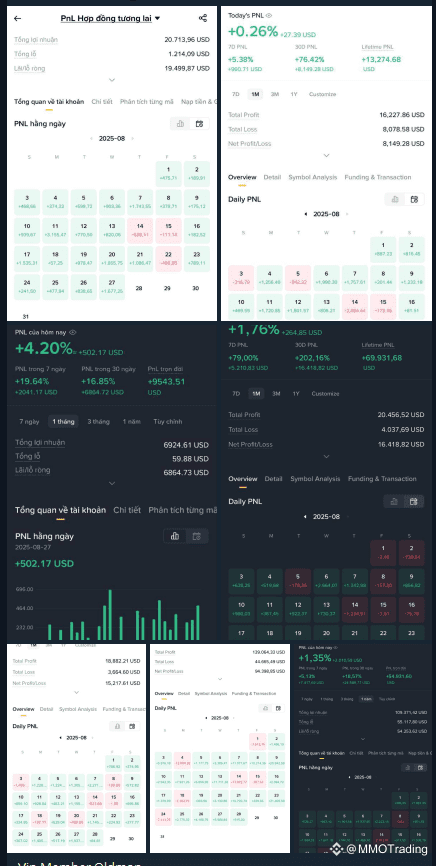
Task: Go to next month in 20.713,96 USD panel
Action: (132, 139)
